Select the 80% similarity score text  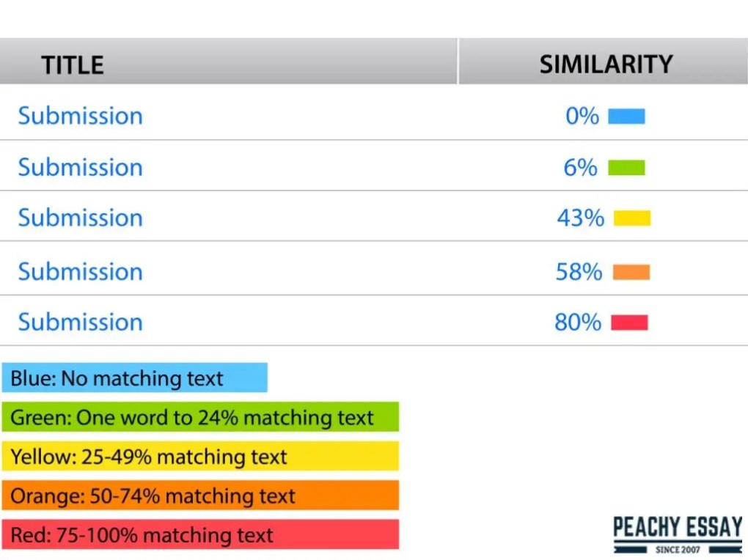point(578,323)
